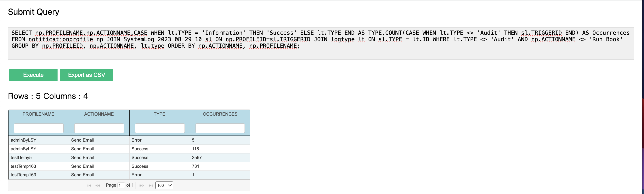644x194 pixels.
Task: Click the Rows : 5 Columns : 4 summary
Action: coord(48,96)
